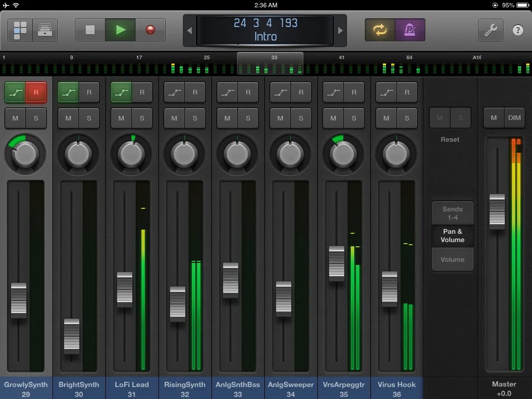Record-arm the BrightSynth channel

point(89,92)
